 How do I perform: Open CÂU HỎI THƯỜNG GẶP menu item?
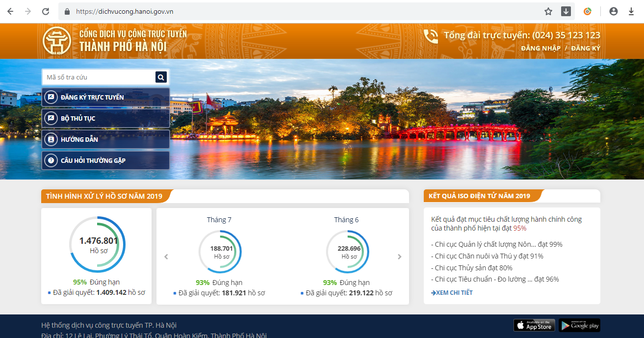click(105, 160)
